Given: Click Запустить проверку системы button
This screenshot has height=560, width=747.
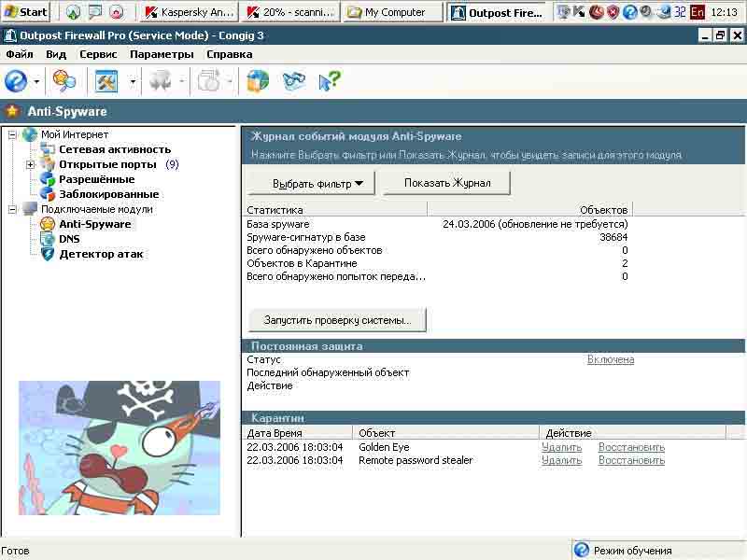Looking at the screenshot, I should tap(337, 320).
